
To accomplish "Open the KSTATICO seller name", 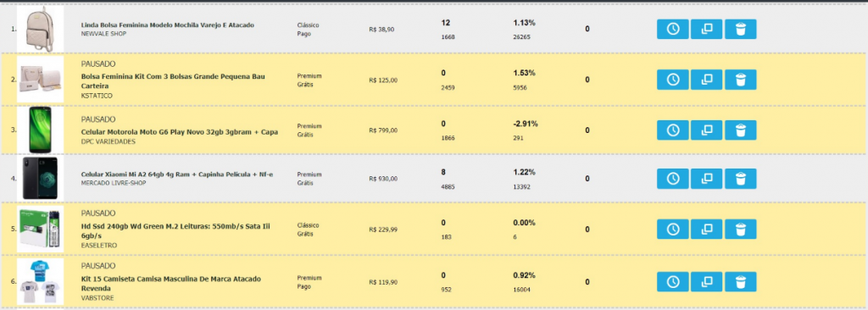I will click(97, 96).
